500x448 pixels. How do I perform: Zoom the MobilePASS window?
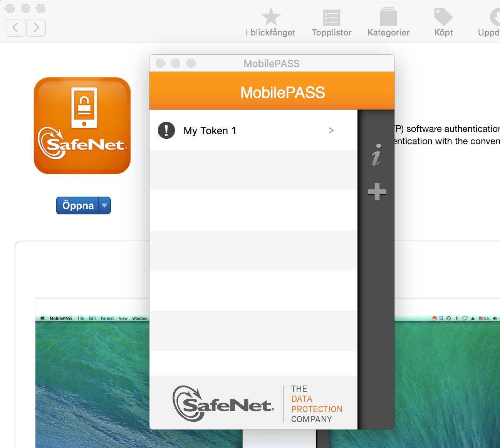pos(191,63)
